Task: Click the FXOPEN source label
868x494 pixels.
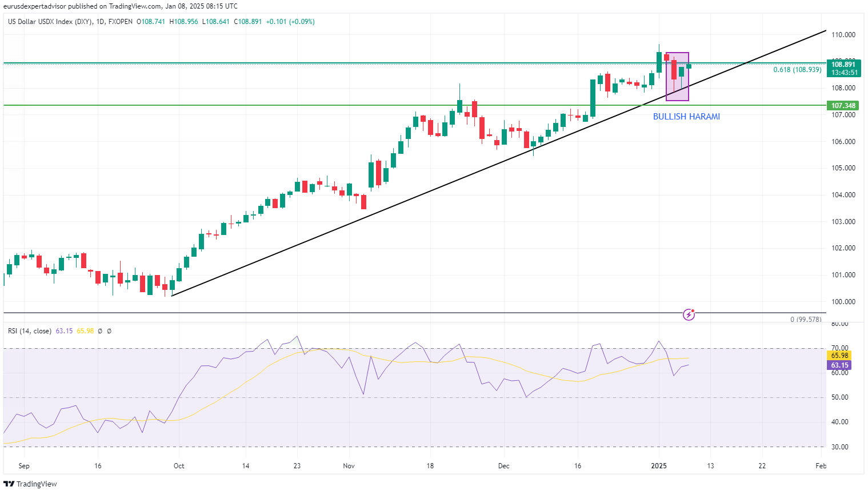Action: pyautogui.click(x=121, y=22)
